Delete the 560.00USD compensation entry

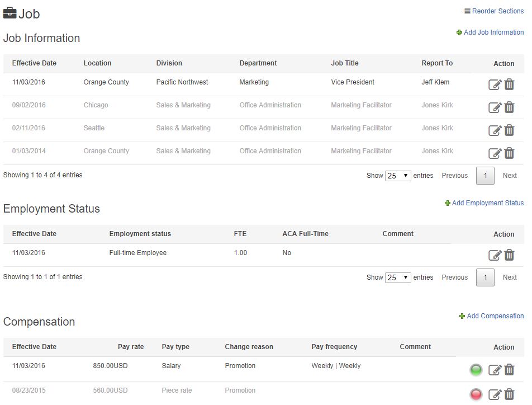pos(509,394)
